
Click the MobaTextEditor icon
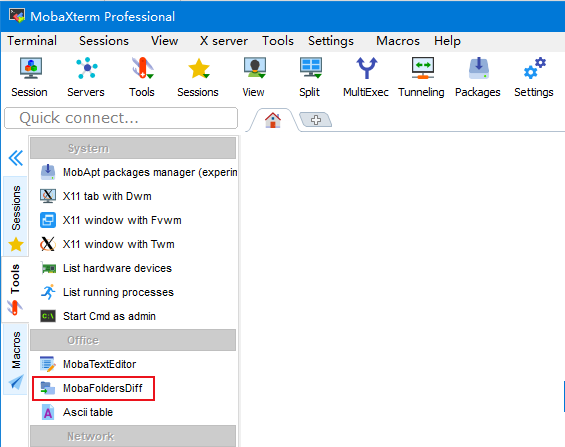(48, 364)
